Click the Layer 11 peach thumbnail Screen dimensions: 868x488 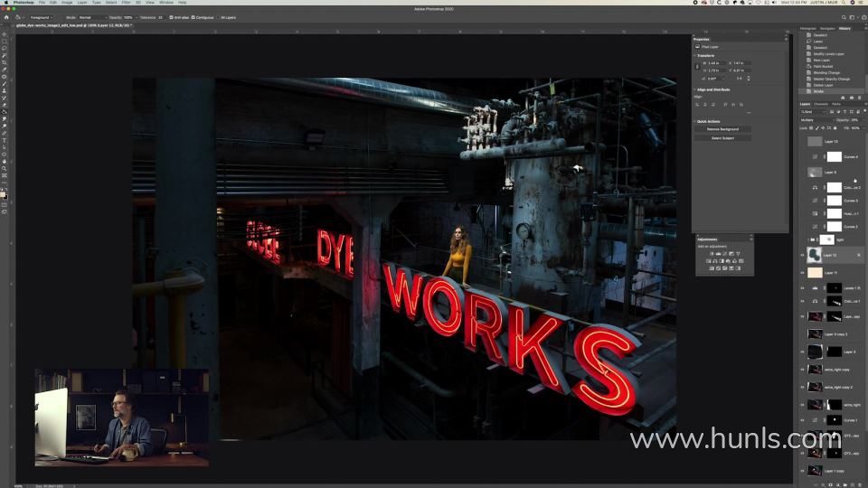point(815,272)
